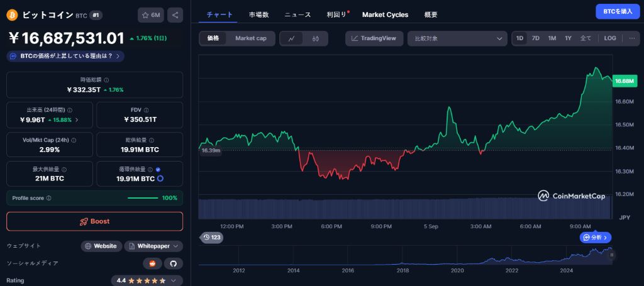Open the ニュース tab
This screenshot has width=644, height=286.
coord(297,14)
